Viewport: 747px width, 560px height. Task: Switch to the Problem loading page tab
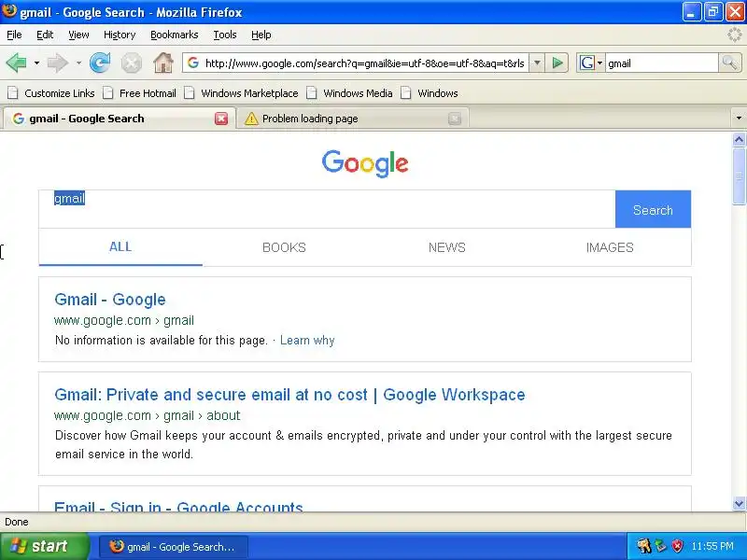pos(353,119)
